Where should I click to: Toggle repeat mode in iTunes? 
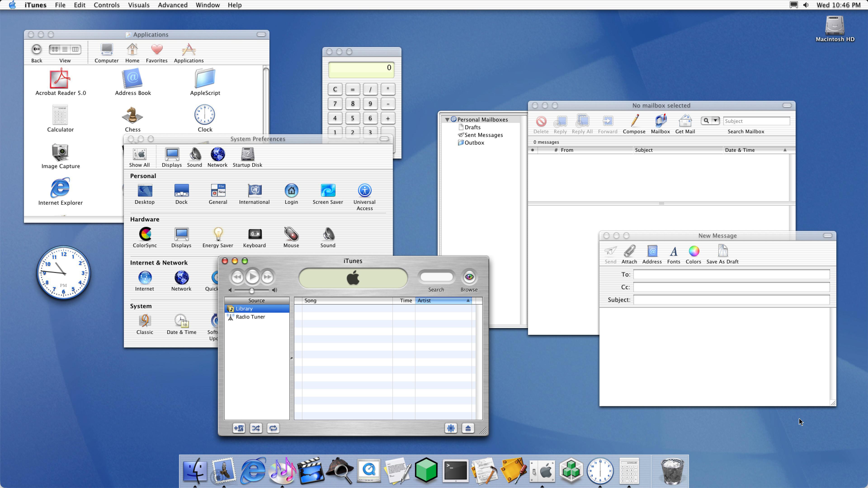click(x=273, y=428)
